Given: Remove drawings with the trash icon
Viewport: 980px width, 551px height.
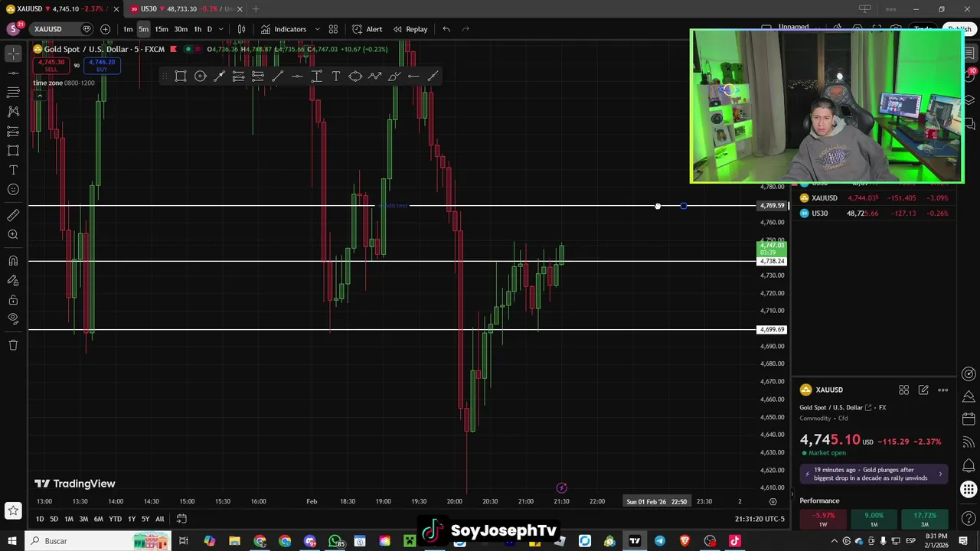Looking at the screenshot, I should click(x=13, y=345).
